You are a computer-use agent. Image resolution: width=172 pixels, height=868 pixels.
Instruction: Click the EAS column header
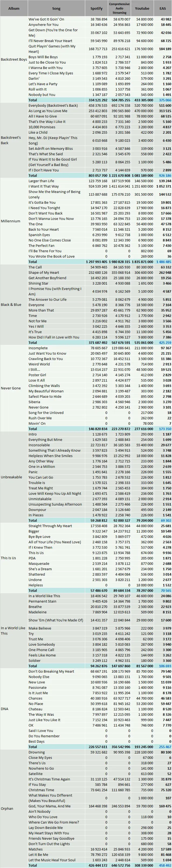(163, 8)
